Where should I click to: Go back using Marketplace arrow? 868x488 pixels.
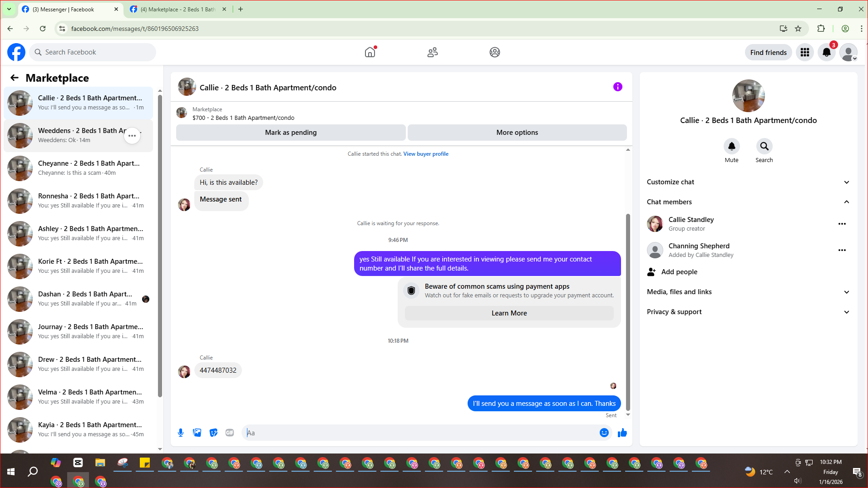(15, 78)
